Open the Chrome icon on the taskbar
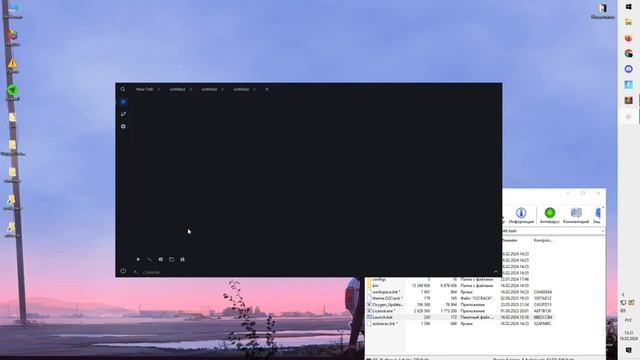 point(629,53)
